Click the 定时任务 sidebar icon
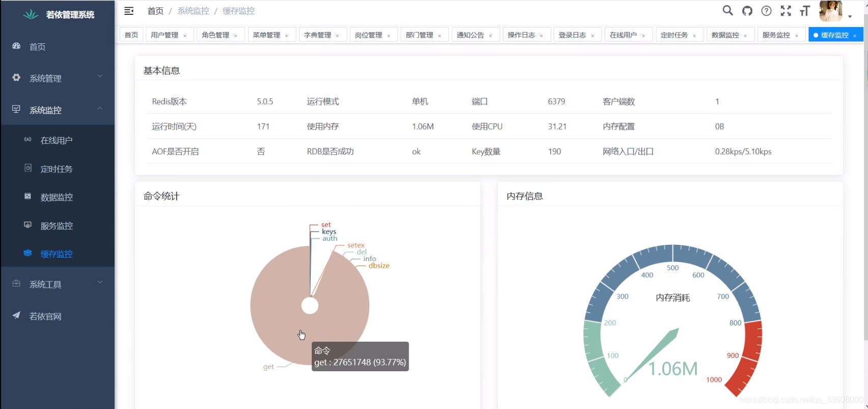This screenshot has height=409, width=868. click(x=28, y=168)
